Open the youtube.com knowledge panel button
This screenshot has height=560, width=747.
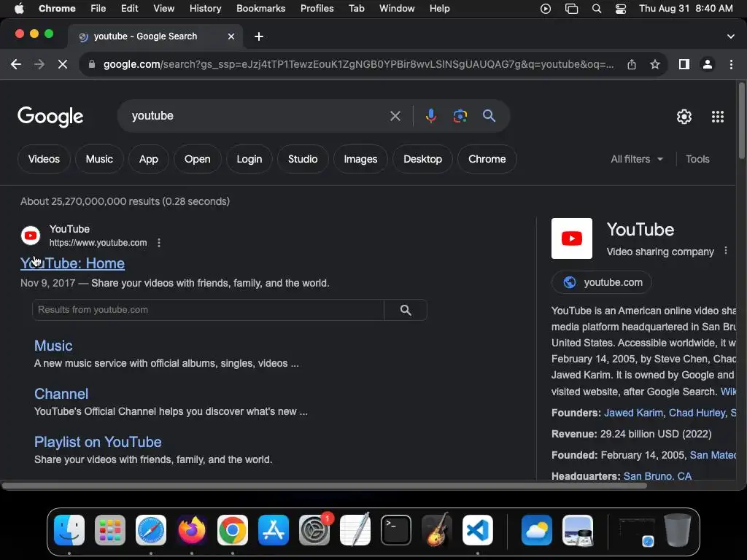click(601, 282)
